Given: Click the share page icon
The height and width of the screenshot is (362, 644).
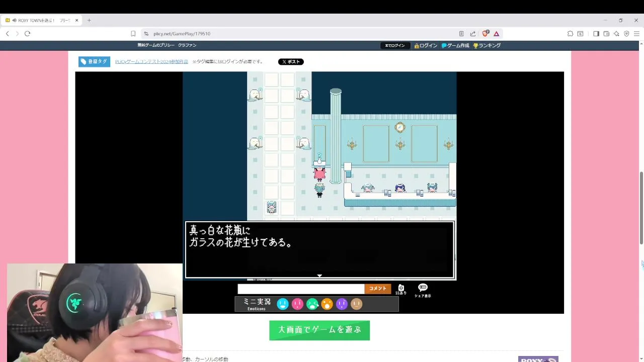Looking at the screenshot, I should click(x=473, y=34).
